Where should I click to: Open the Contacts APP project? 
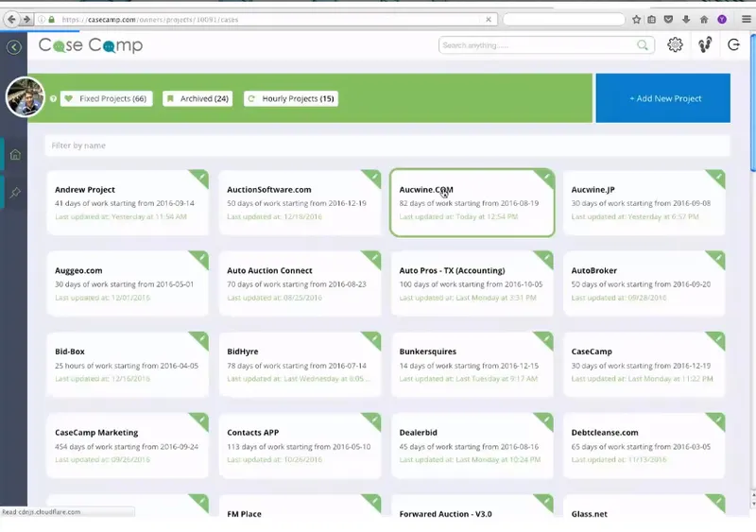[300, 446]
